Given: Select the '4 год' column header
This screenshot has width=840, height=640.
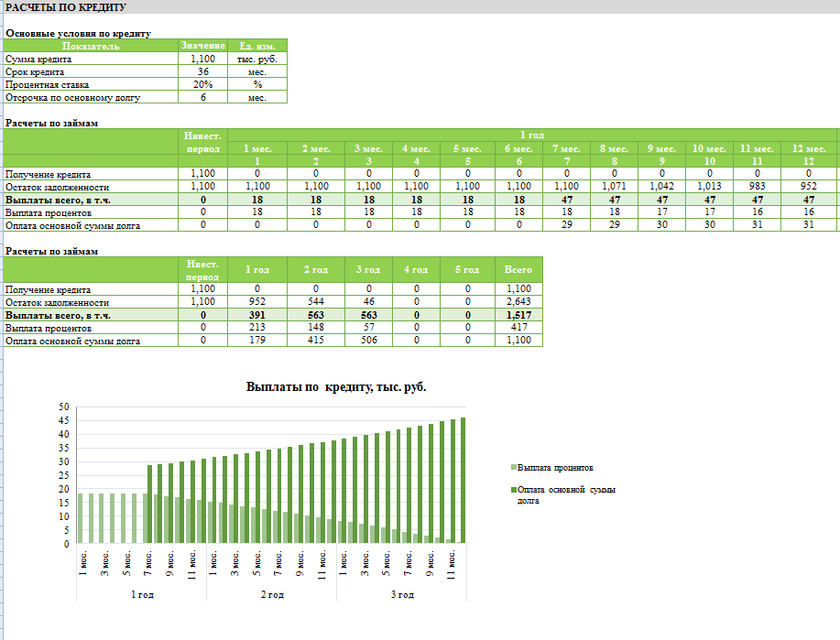Looking at the screenshot, I should tap(416, 269).
